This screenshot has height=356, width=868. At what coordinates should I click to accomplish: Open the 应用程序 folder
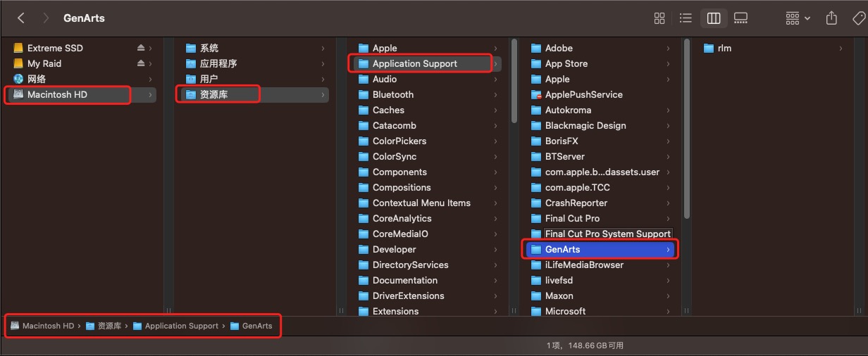(218, 63)
